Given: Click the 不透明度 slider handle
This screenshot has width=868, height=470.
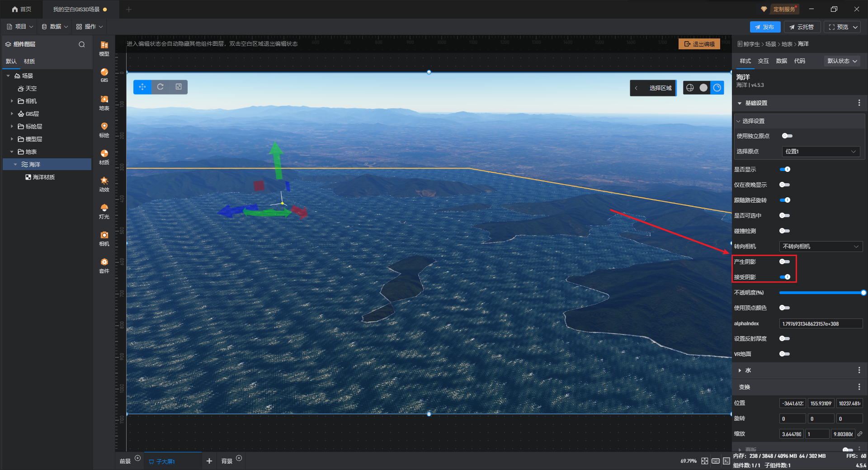Looking at the screenshot, I should click(863, 293).
